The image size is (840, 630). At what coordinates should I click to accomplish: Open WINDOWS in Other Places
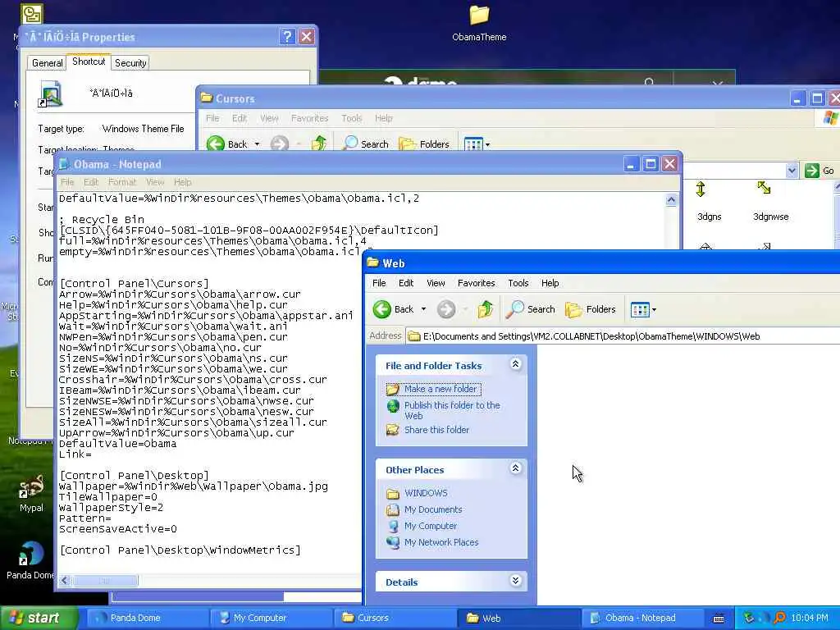[426, 493]
